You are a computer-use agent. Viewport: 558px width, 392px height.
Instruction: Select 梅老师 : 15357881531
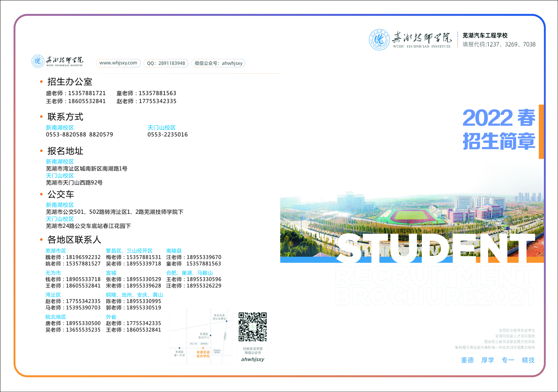134,257
